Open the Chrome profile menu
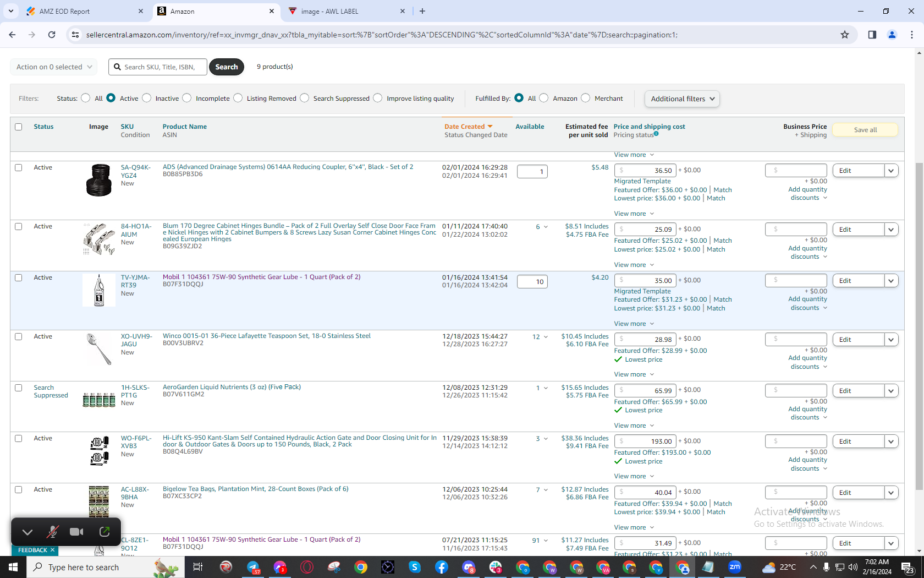Viewport: 924px width, 578px height. [x=892, y=35]
